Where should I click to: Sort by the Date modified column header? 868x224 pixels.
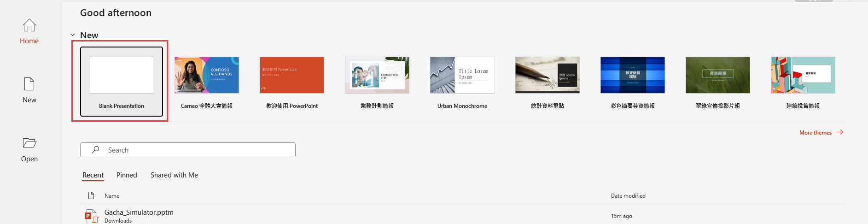click(628, 196)
